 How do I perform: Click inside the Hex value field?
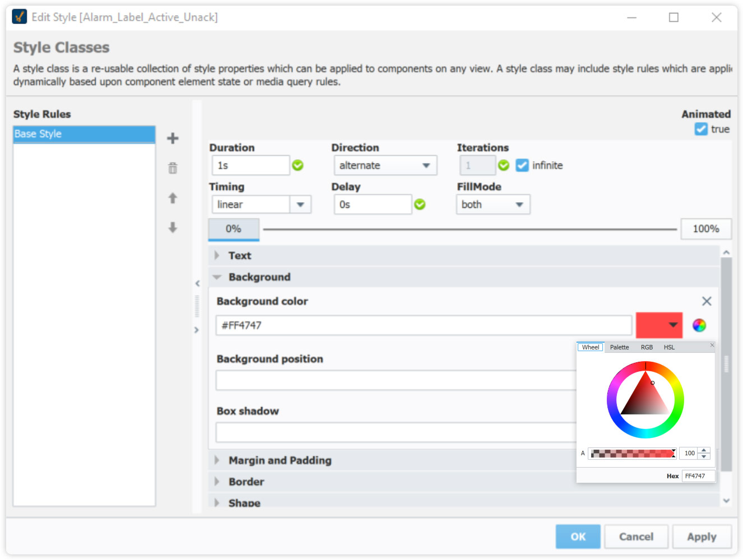pos(698,475)
